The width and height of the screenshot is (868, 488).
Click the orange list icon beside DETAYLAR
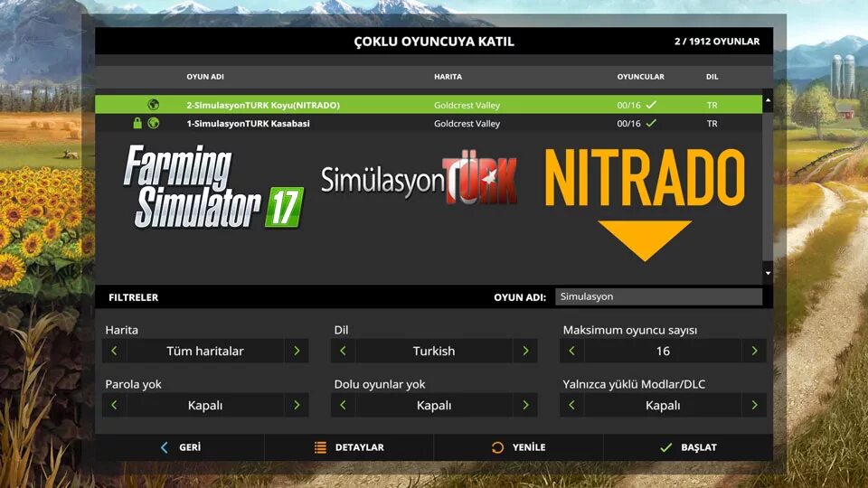320,447
